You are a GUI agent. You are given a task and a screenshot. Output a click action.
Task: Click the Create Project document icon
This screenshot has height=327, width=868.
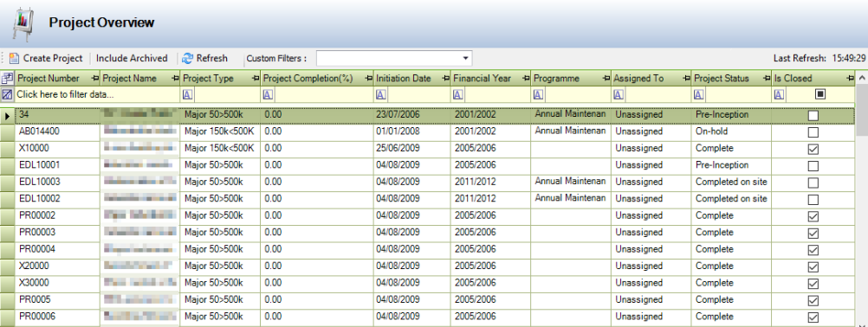15,58
